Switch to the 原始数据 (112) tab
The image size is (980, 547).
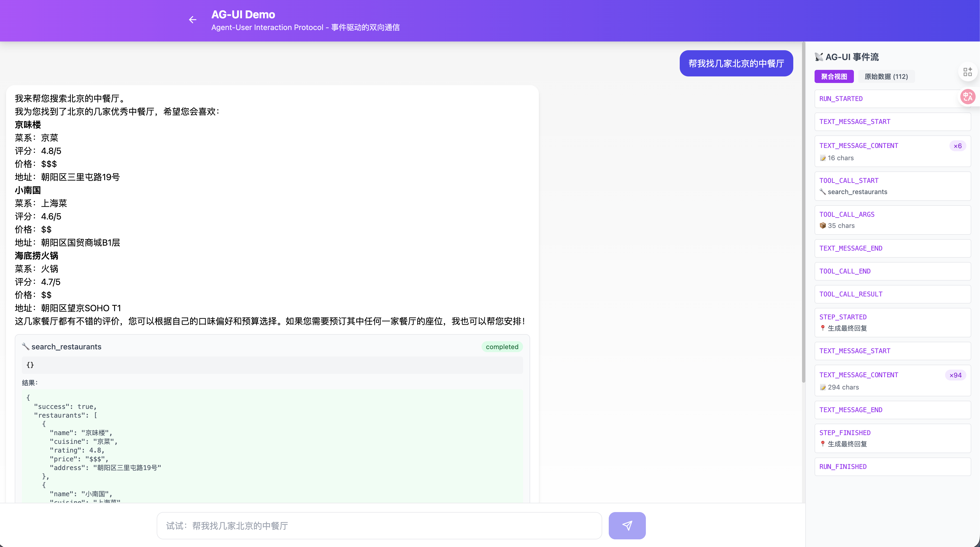(886, 76)
